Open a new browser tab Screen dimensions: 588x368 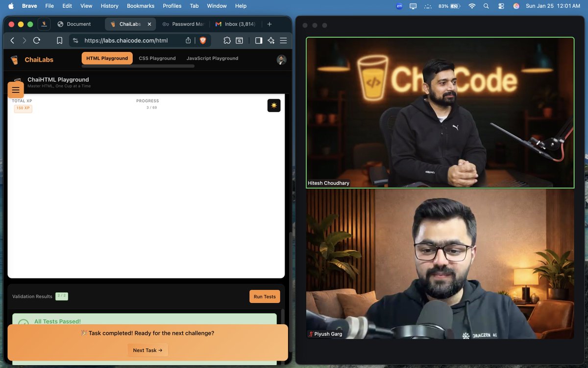pyautogui.click(x=269, y=24)
